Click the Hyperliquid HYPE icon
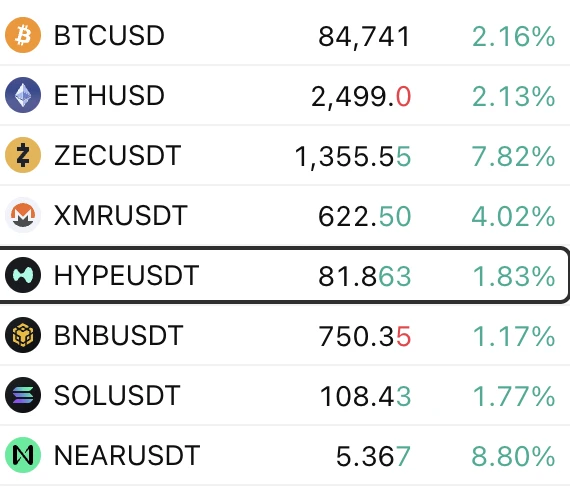 [23, 275]
